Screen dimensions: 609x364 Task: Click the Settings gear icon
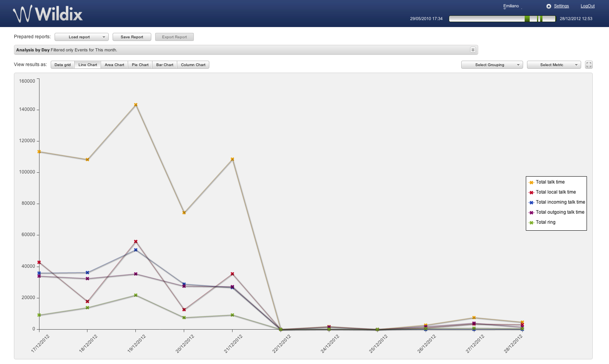pos(549,6)
